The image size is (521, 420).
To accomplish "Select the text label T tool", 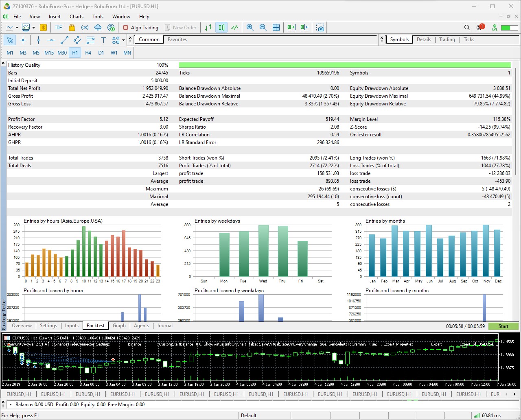I will coord(103,40).
